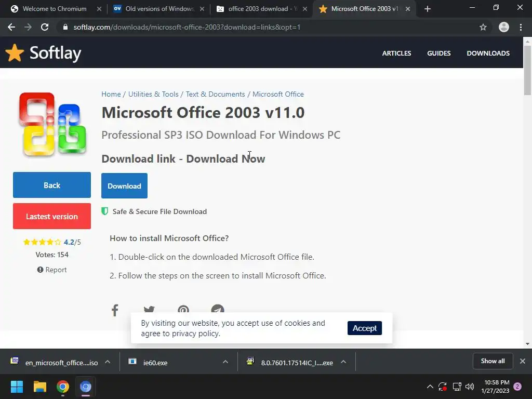Screen dimensions: 532x399
Task: Click the address bar URL
Action: 187,27
